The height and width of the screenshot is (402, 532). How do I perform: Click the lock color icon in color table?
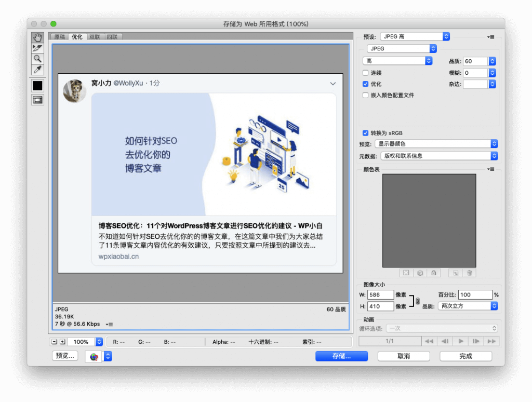click(x=434, y=273)
